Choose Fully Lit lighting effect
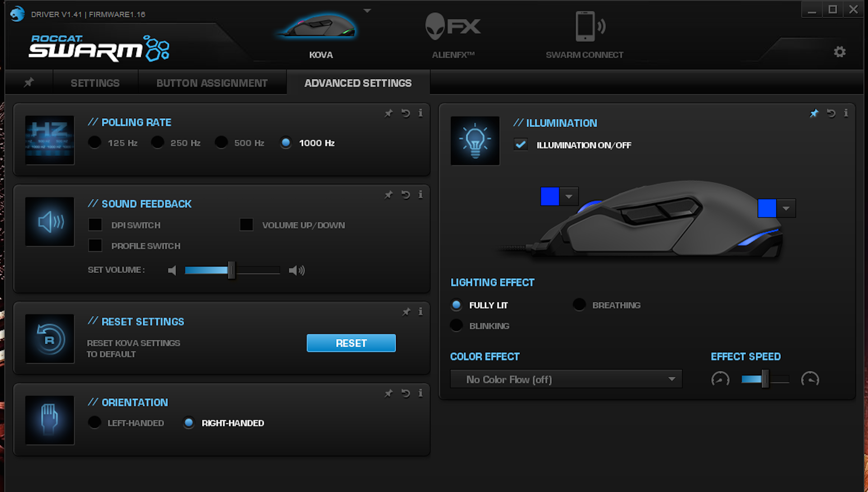Image resolution: width=868 pixels, height=492 pixels. click(456, 305)
